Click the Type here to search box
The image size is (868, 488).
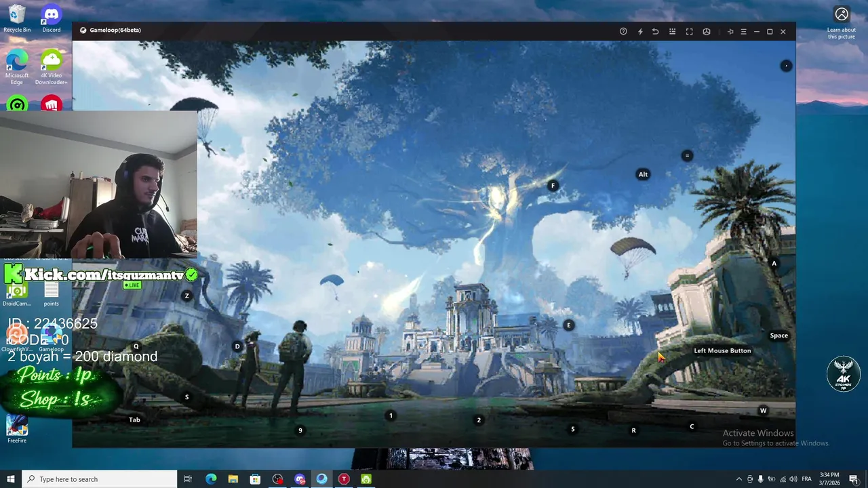(100, 479)
